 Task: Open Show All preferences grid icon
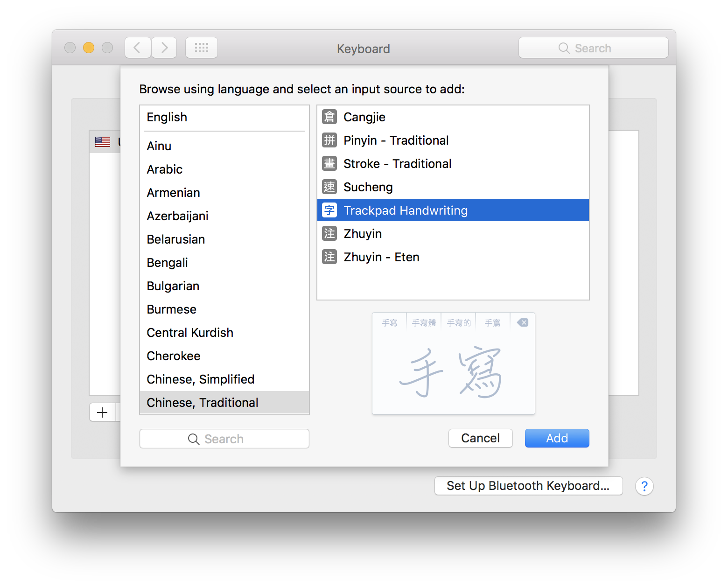(x=201, y=47)
